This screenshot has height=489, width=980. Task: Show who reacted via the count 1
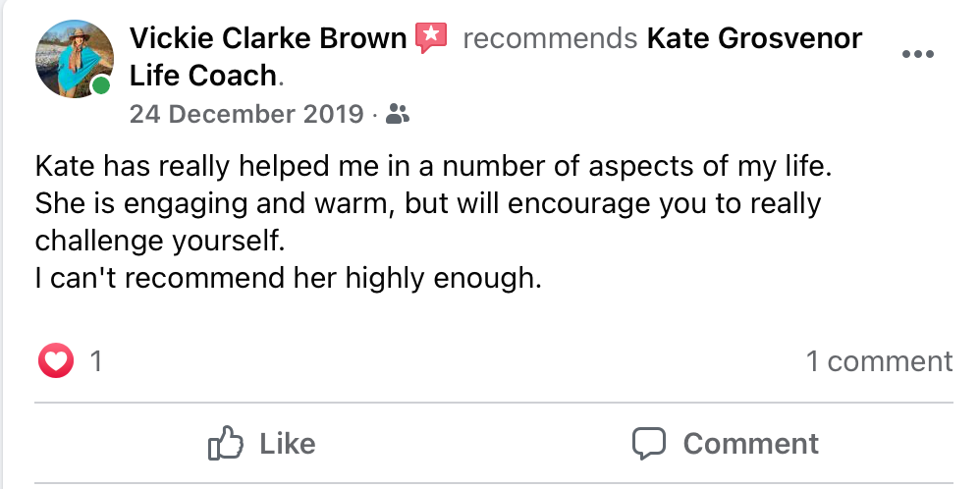tap(96, 361)
